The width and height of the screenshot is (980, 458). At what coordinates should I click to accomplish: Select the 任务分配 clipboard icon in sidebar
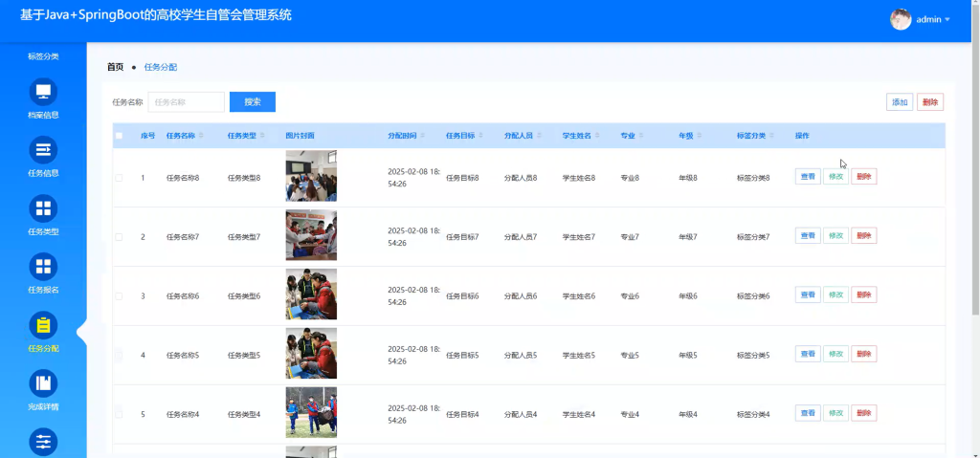tap(43, 325)
